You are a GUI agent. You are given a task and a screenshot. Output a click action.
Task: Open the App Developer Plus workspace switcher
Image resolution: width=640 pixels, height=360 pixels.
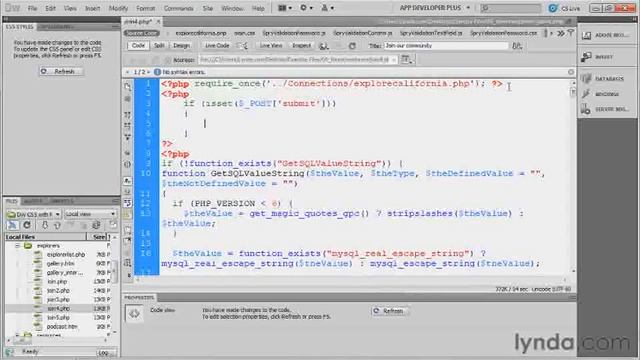(435, 8)
